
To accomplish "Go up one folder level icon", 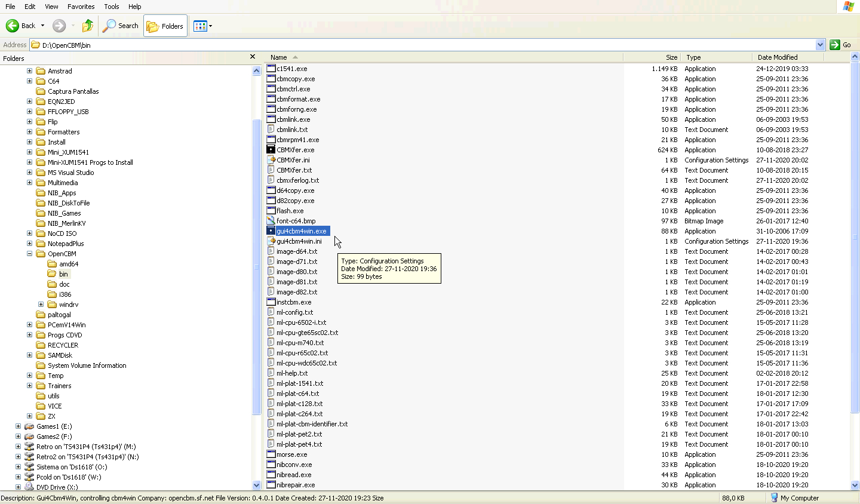I will [88, 26].
